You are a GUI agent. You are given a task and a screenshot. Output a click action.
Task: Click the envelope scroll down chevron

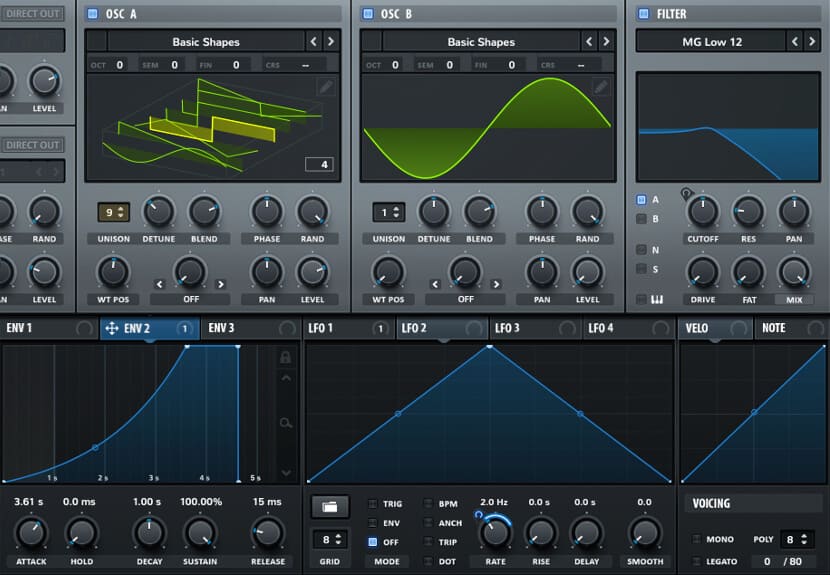coord(286,472)
